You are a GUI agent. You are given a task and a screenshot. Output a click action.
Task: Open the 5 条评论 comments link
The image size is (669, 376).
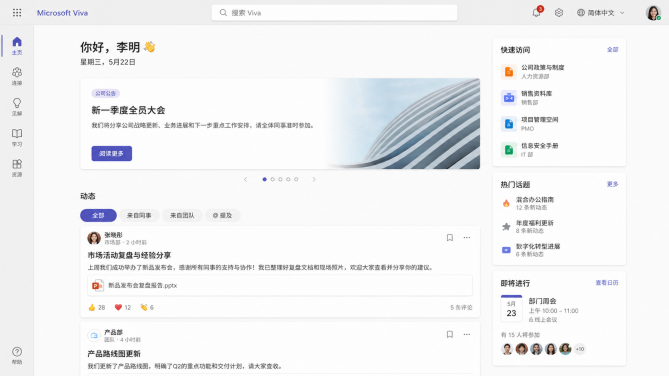pos(461,307)
